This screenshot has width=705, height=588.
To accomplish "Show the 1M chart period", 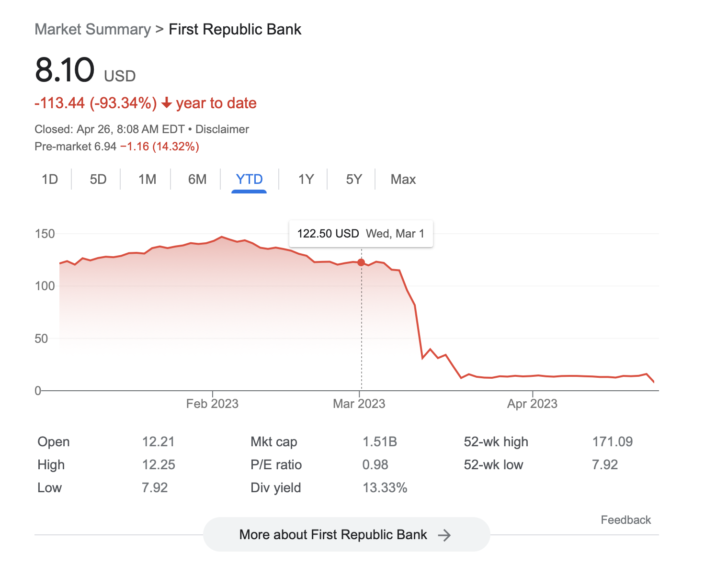I will tap(147, 180).
